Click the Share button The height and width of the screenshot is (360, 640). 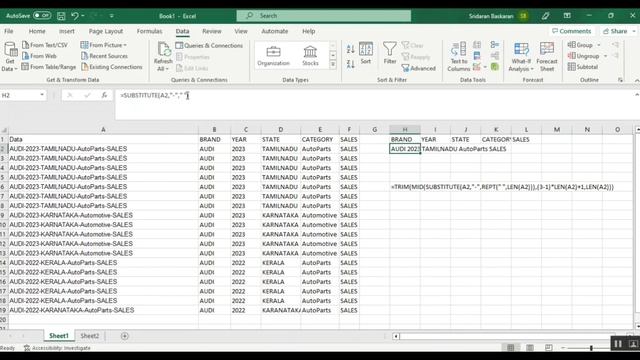click(618, 31)
